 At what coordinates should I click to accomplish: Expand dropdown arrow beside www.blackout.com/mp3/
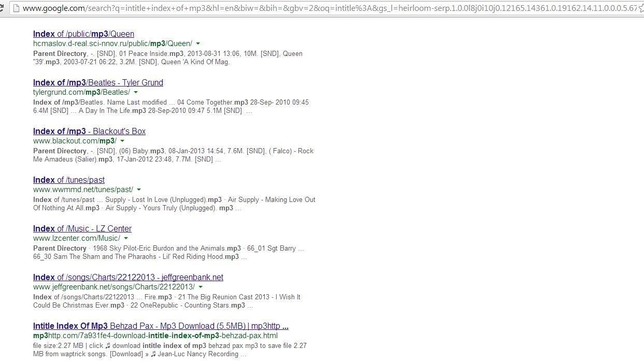[122, 141]
